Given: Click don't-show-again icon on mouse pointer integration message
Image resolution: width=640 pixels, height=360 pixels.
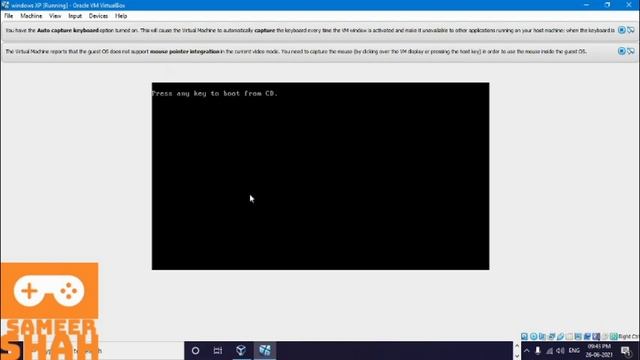Looking at the screenshot, I should click(631, 51).
